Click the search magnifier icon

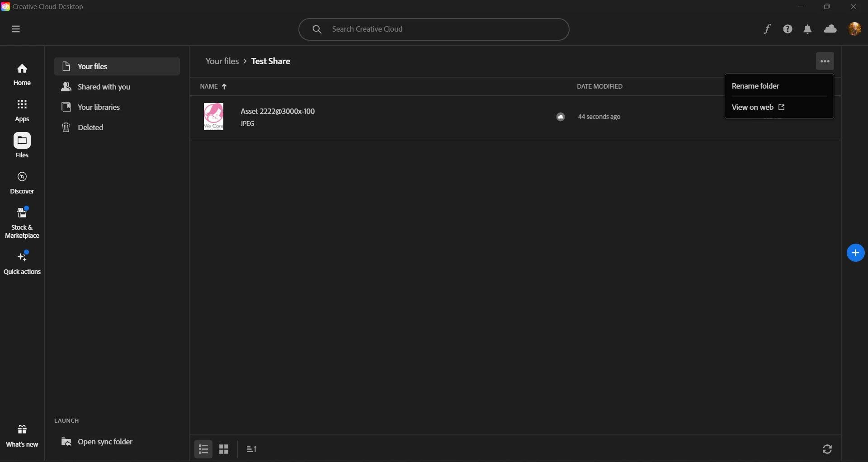(317, 29)
